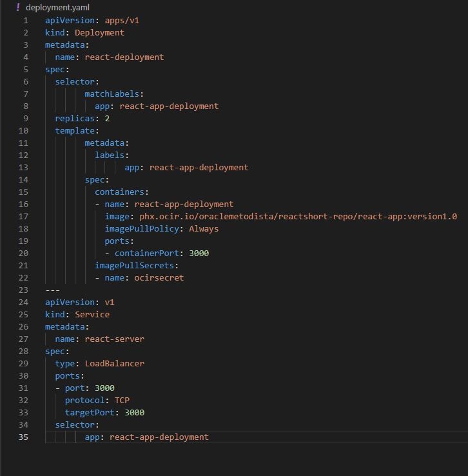This screenshot has height=476, width=468.
Task: Click the value 'apps/v1'
Action: coord(122,21)
